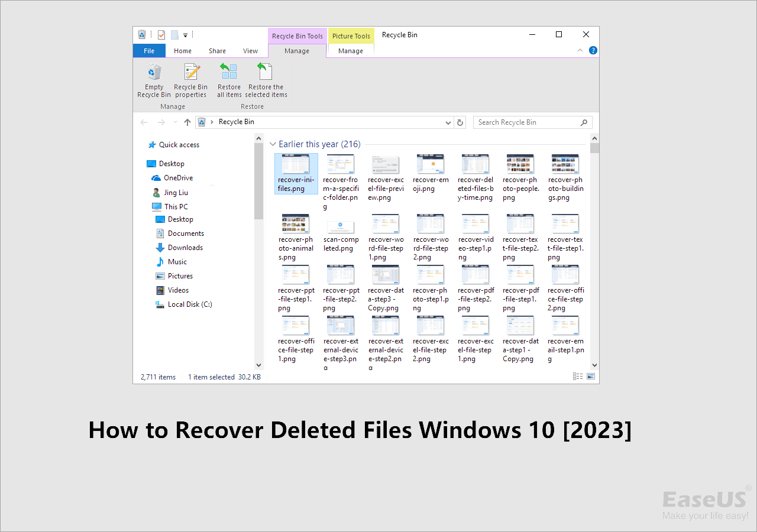Screen dimensions: 757x532
Task: Switch to details view in status bar
Action: pos(577,377)
